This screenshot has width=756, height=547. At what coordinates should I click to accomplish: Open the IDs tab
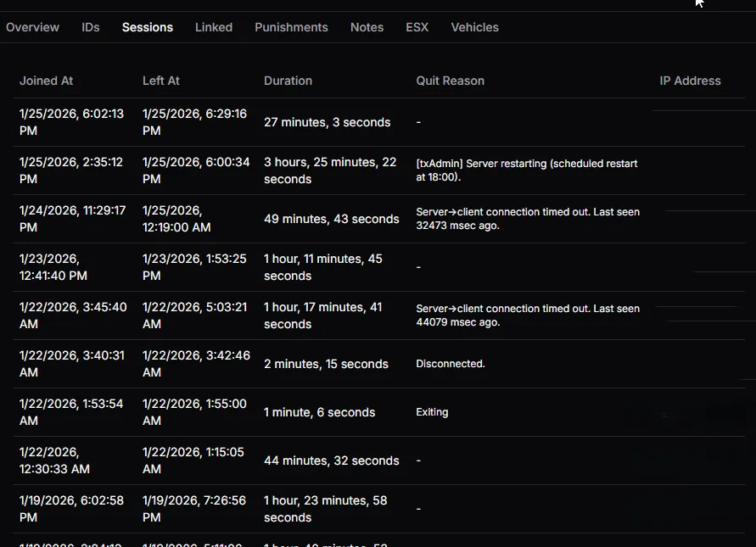(90, 27)
